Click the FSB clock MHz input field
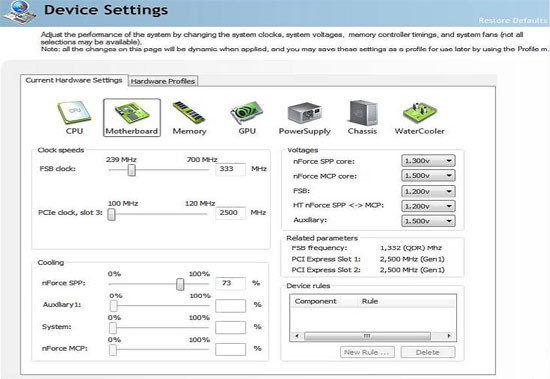The image size is (550, 379). pyautogui.click(x=230, y=169)
